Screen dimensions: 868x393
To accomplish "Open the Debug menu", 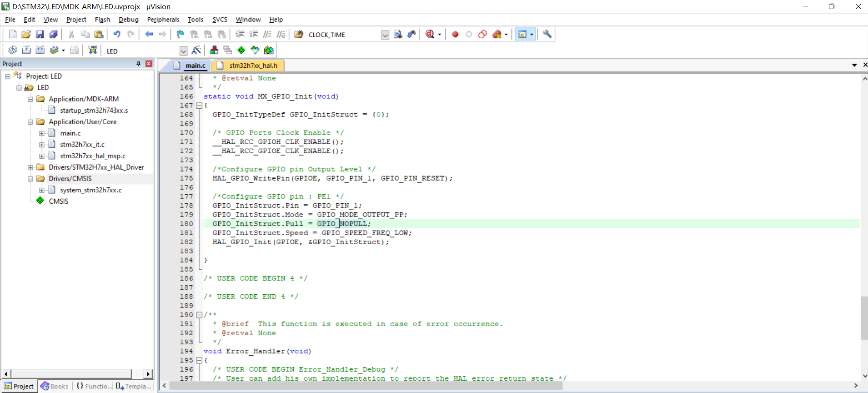I will click(128, 20).
